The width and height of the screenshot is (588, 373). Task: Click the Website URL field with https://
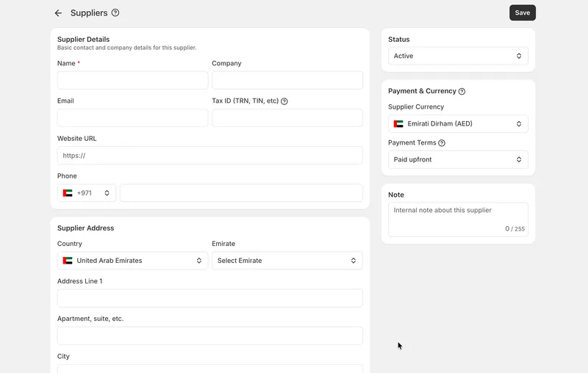pos(210,156)
